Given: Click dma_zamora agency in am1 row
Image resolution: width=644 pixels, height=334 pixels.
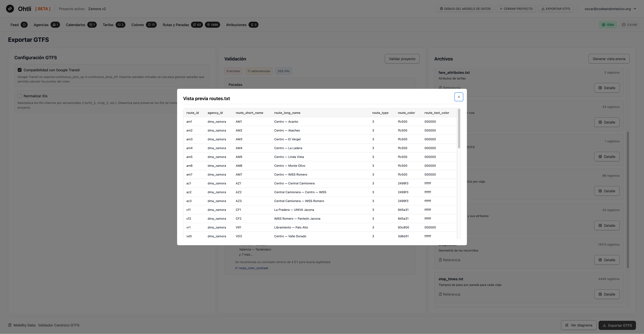Looking at the screenshot, I should (216, 122).
